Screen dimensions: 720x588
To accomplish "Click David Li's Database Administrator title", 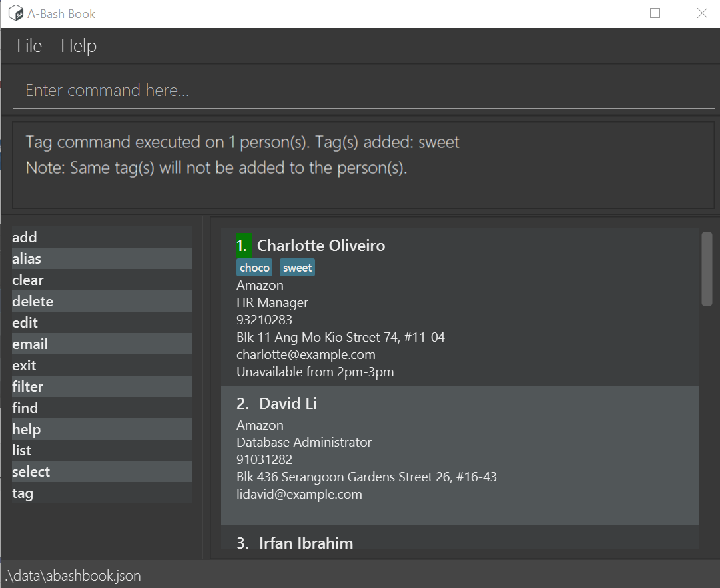I will (x=304, y=442).
